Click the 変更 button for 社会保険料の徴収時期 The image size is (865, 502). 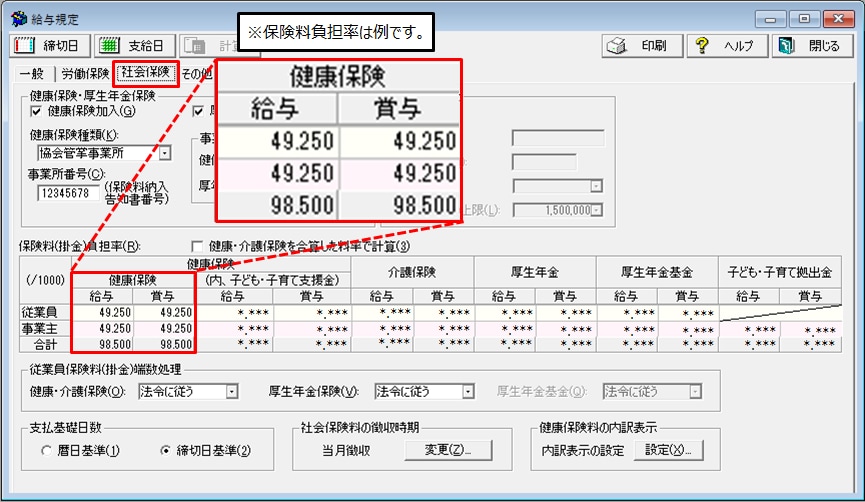coord(448,451)
